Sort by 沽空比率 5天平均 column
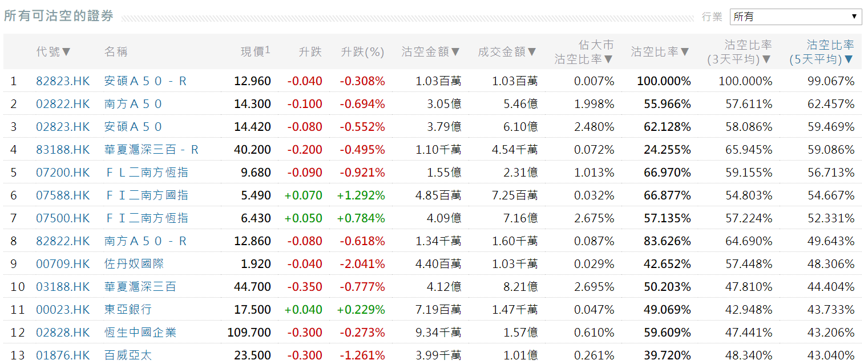 821,52
